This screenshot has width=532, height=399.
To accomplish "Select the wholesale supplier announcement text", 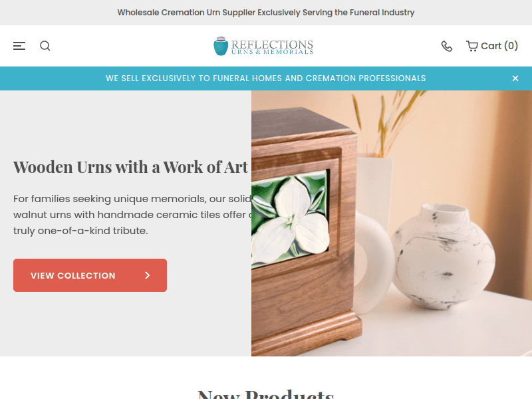I will (x=266, y=13).
